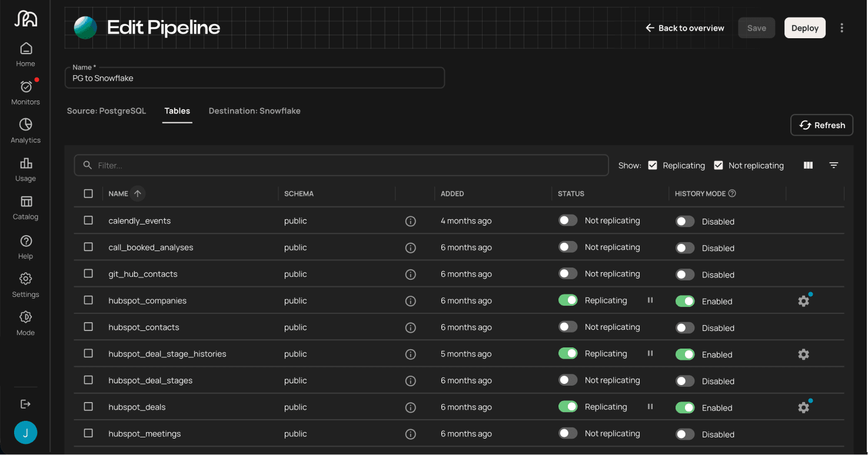Open the user avatar J
The height and width of the screenshot is (455, 868).
click(25, 433)
